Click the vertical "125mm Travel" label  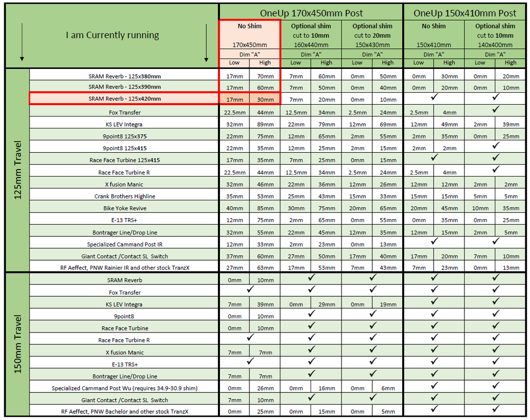18,170
